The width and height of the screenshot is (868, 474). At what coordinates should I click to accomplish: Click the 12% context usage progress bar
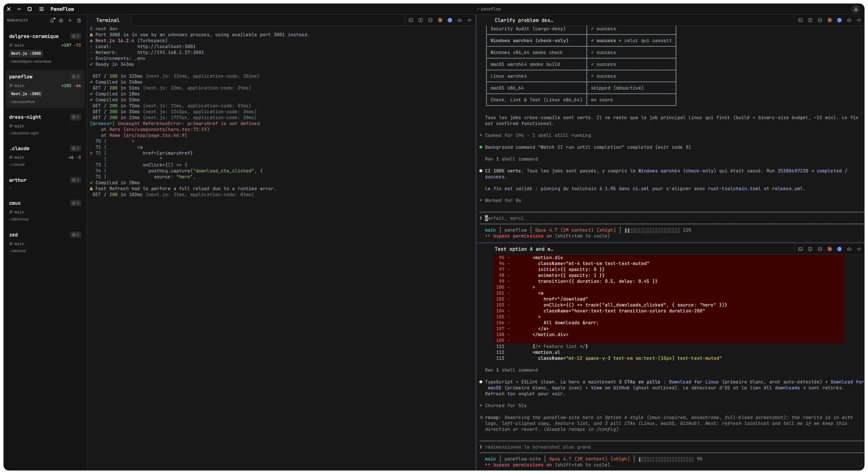click(652, 231)
